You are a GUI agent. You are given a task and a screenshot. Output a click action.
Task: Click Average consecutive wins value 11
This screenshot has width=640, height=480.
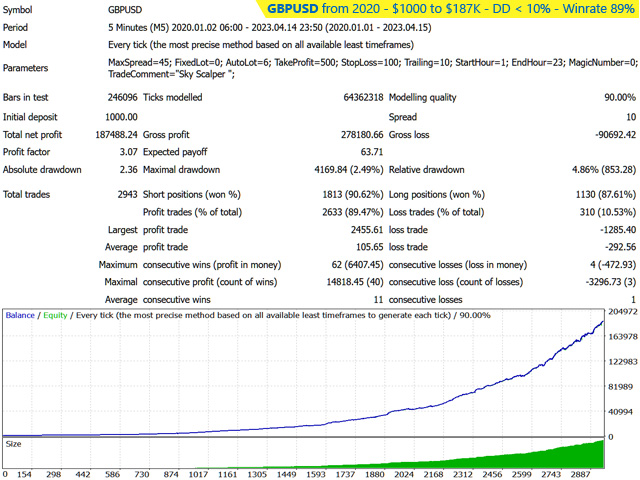coord(378,300)
